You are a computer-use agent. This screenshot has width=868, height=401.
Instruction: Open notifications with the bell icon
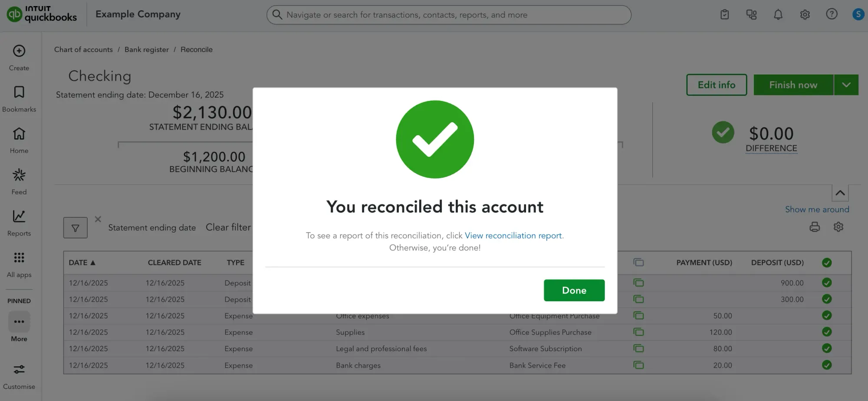click(778, 14)
